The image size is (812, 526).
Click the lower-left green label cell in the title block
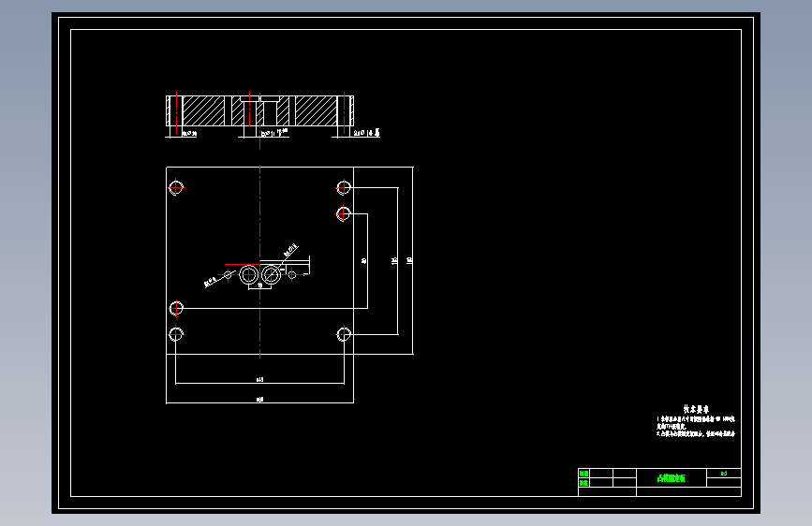click(x=583, y=483)
